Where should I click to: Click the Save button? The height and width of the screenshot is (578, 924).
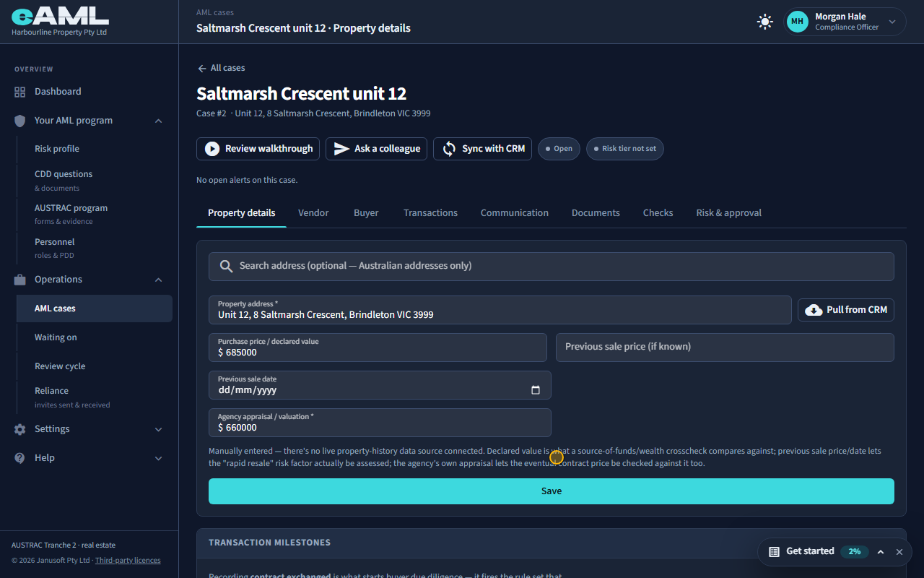tap(552, 491)
